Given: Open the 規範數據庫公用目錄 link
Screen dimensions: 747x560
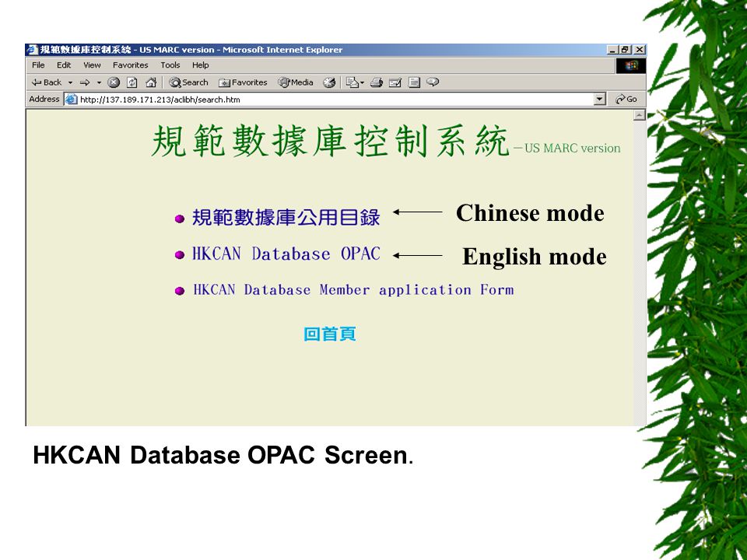Looking at the screenshot, I should [x=286, y=218].
